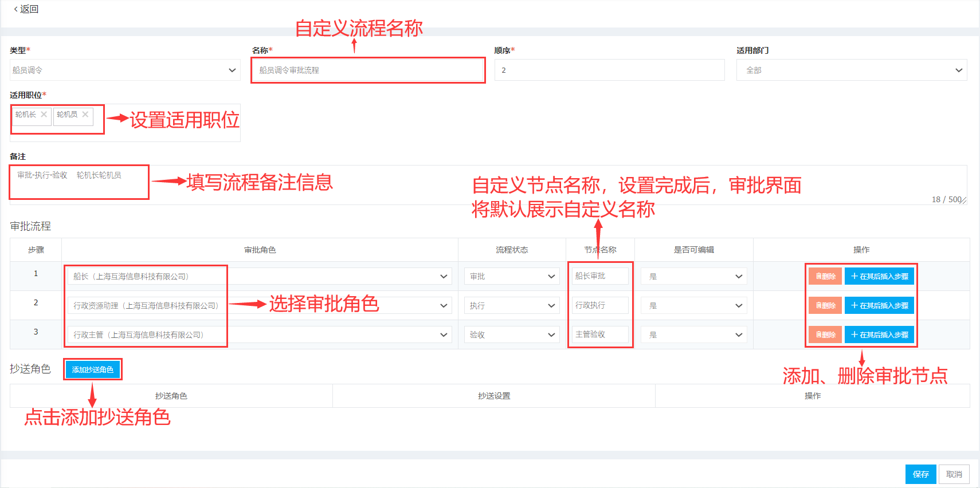
Task: Open the 流程状态 dropdown showing 验收
Action: pyautogui.click(x=512, y=334)
